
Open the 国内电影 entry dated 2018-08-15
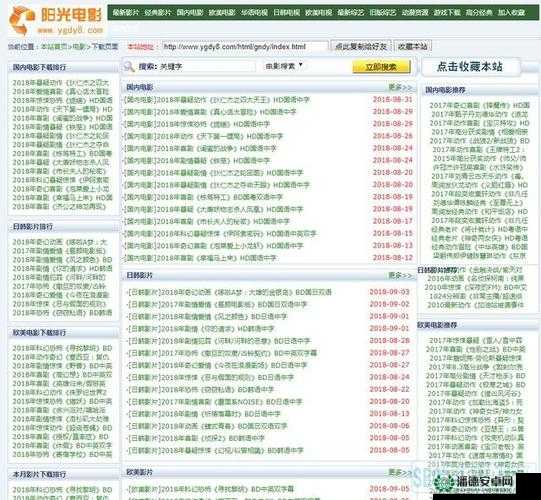coord(220,234)
